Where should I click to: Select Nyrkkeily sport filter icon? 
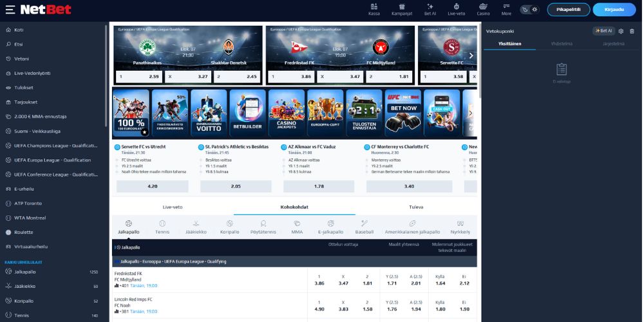coord(460,227)
